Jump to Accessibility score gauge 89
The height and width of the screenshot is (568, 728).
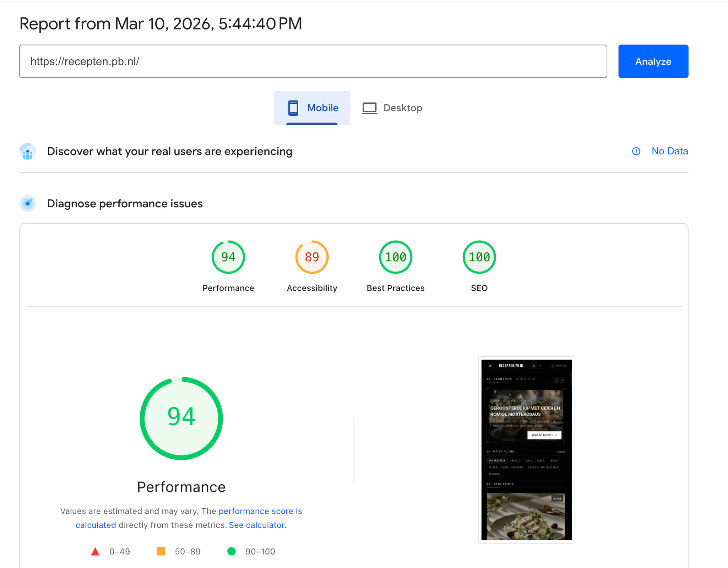pos(312,257)
